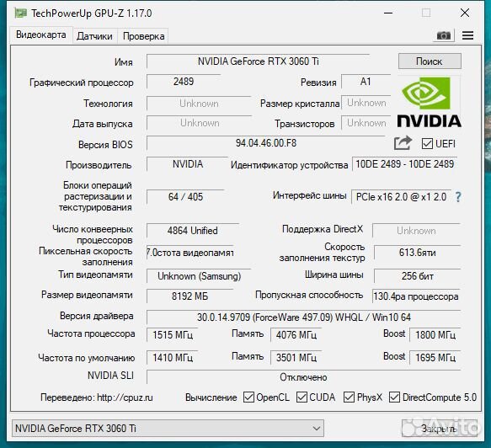
Task: Click the 3501 МГц default memory value
Action: pos(296,358)
